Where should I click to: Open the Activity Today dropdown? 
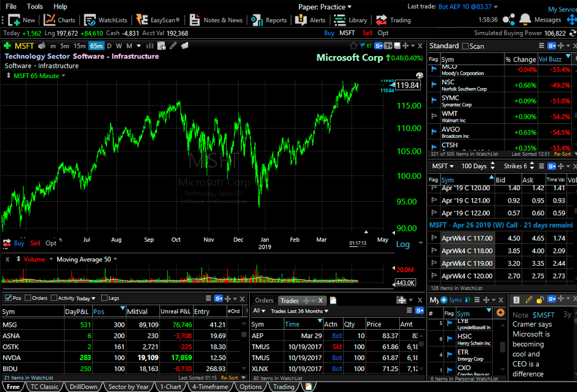[86, 298]
